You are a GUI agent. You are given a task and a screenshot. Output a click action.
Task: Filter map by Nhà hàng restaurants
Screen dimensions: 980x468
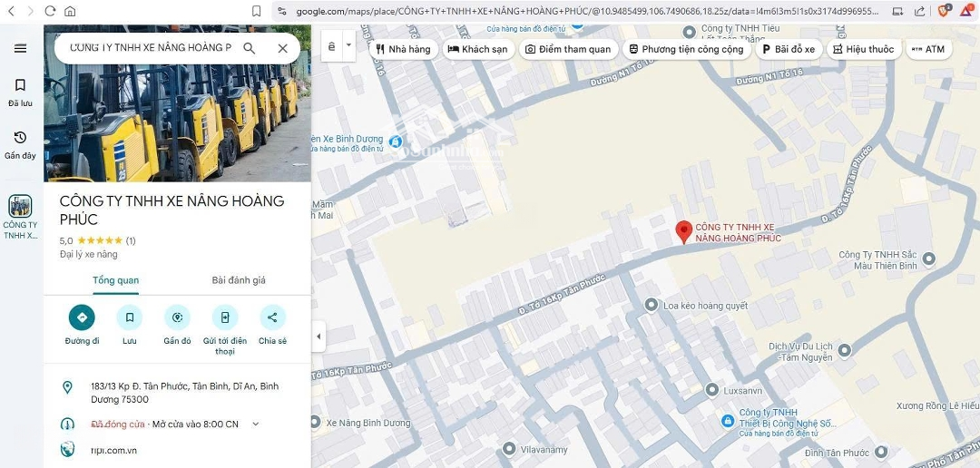(403, 49)
